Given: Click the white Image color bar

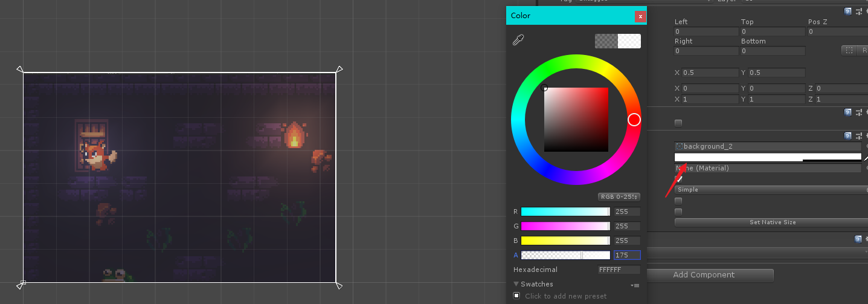Looking at the screenshot, I should click(768, 157).
